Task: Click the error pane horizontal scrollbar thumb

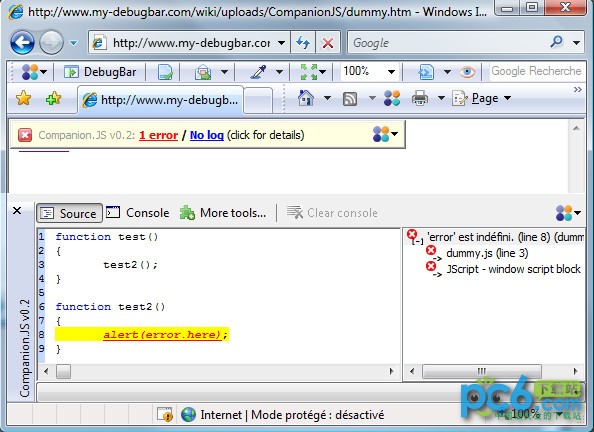Action: [x=481, y=371]
